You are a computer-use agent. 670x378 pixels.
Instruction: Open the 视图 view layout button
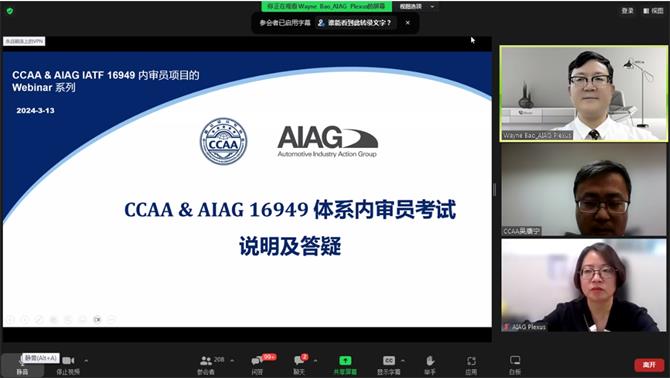click(x=653, y=11)
